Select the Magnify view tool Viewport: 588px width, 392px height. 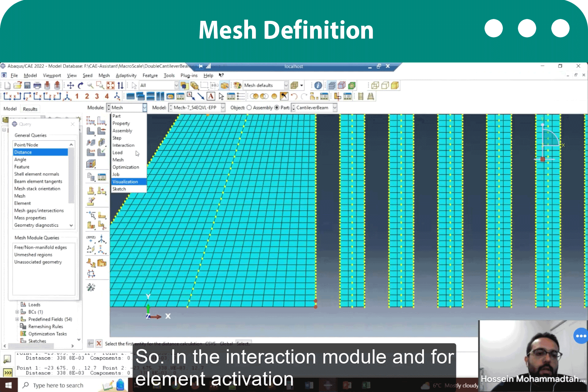pos(90,85)
